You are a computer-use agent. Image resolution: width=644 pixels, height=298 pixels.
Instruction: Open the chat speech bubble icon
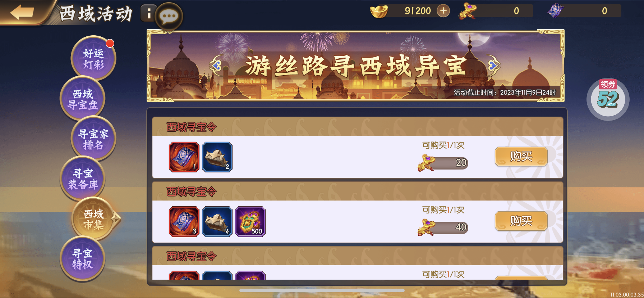[169, 17]
